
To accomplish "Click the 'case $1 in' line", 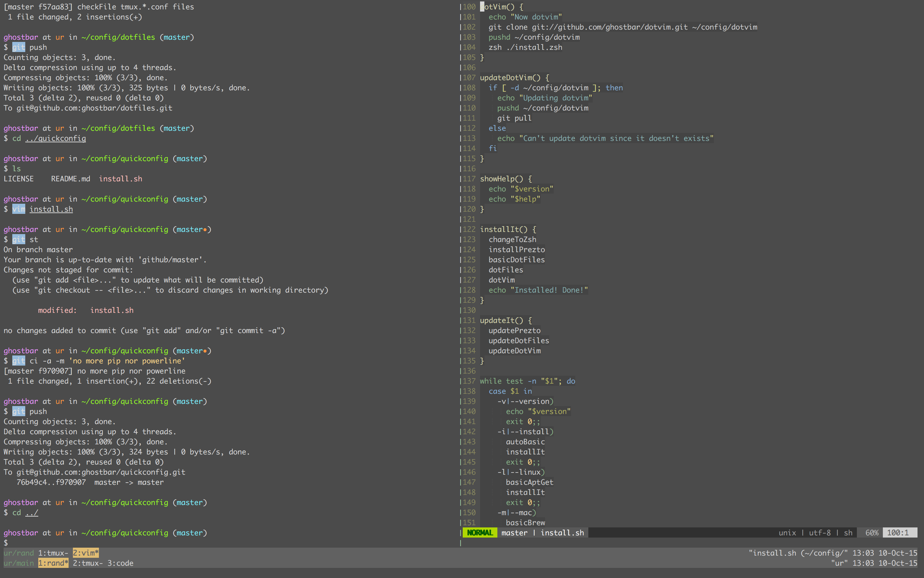I will coord(510,391).
